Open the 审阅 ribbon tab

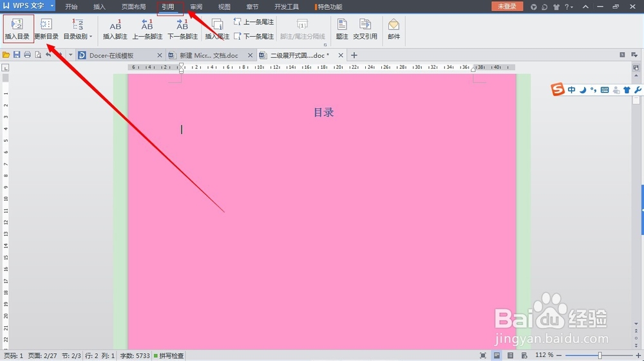(x=196, y=6)
